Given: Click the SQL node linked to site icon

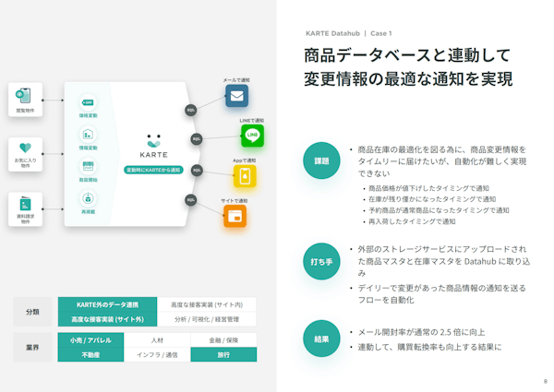Looking at the screenshot, I should [x=191, y=200].
